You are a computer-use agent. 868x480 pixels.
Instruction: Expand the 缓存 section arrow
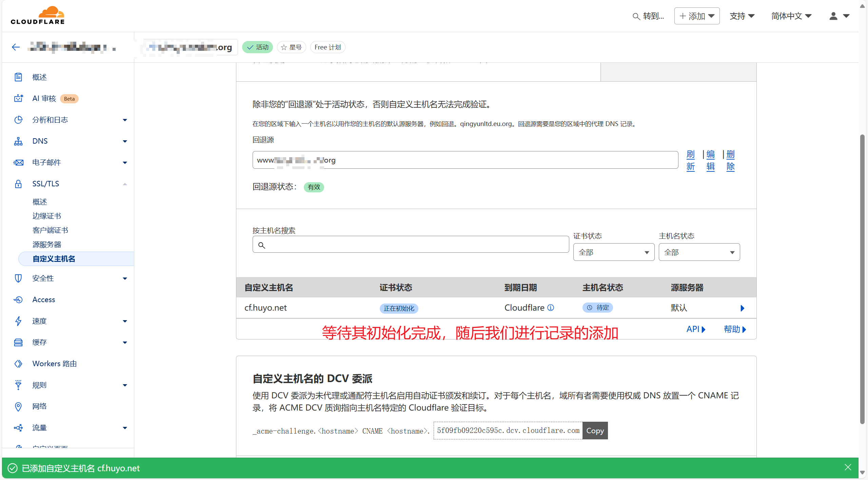coord(125,343)
